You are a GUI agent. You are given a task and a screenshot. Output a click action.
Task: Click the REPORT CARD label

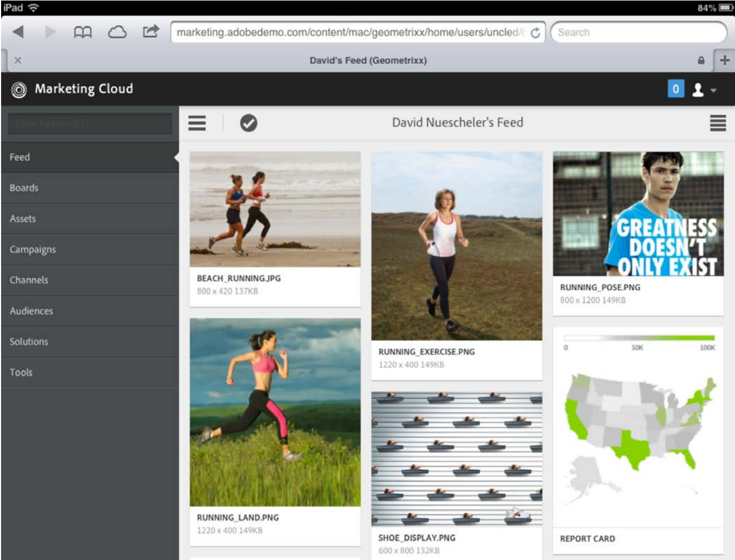(x=588, y=539)
